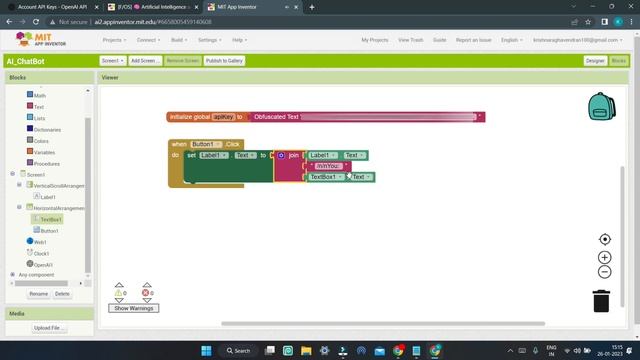Open the backpack icon in Viewer
This screenshot has height=360, width=640.
(602, 107)
